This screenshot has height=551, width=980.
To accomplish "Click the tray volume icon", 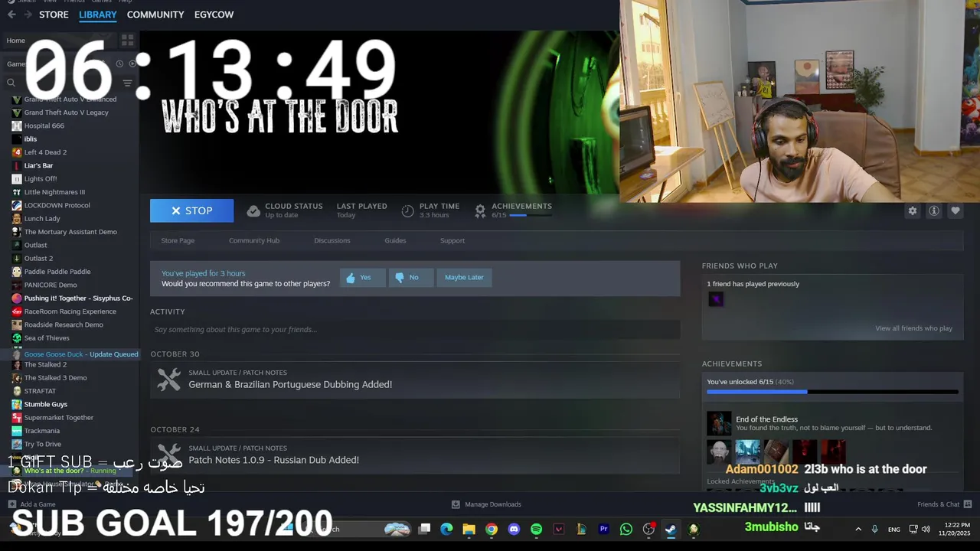I will (926, 529).
